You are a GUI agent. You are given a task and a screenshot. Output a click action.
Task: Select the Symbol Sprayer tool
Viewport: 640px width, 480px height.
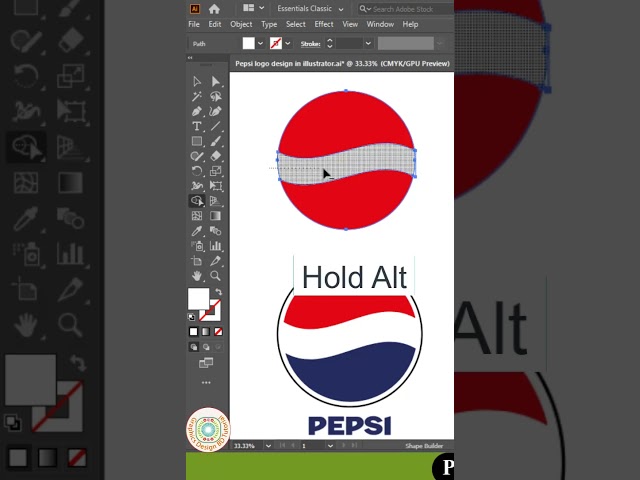(197, 246)
